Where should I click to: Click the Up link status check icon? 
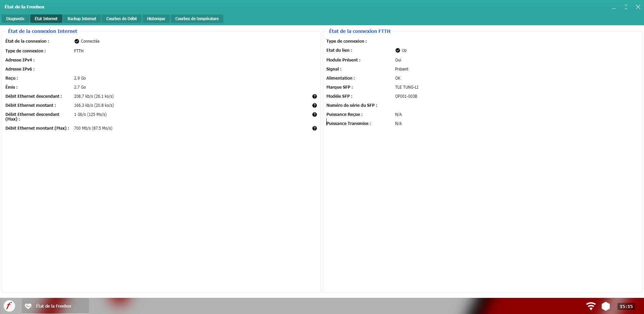click(x=398, y=50)
